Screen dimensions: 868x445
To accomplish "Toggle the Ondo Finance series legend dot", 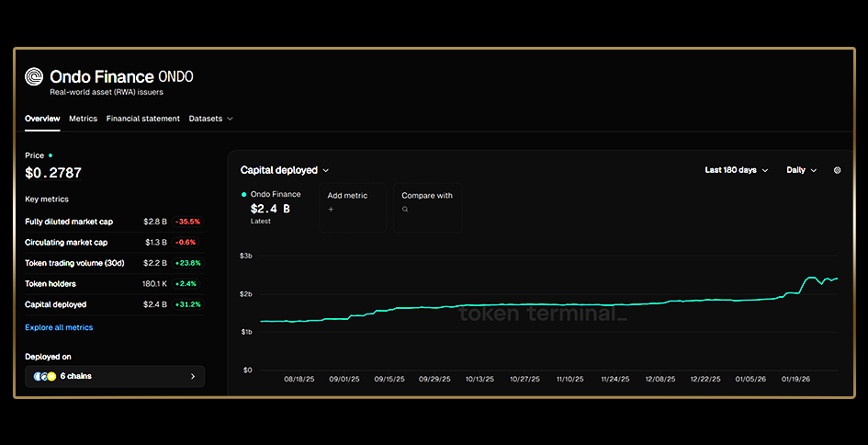I will (x=243, y=195).
